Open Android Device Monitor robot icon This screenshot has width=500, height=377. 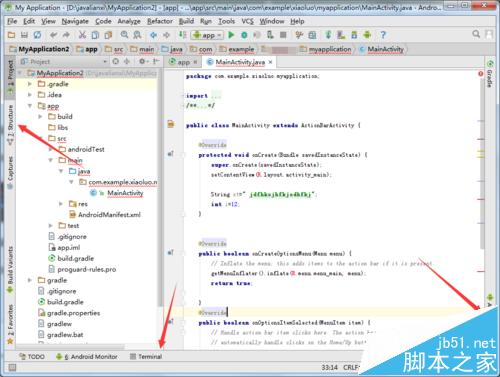(x=367, y=35)
